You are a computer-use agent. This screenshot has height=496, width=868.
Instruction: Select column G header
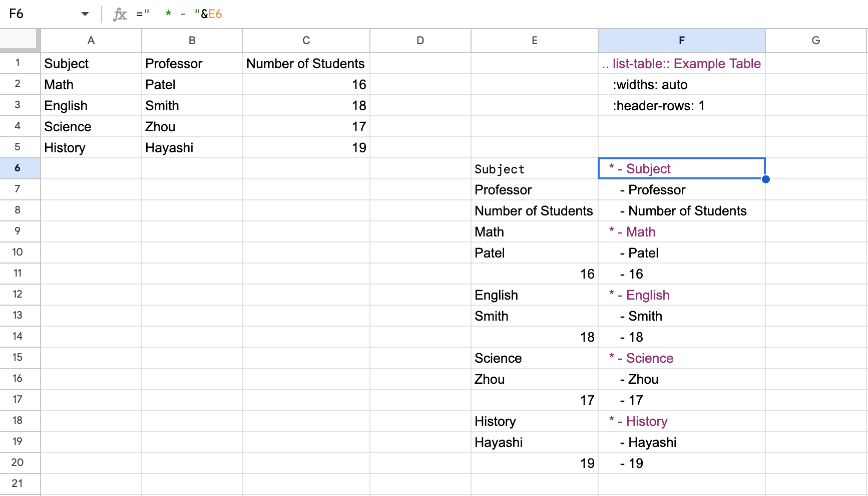pos(816,41)
